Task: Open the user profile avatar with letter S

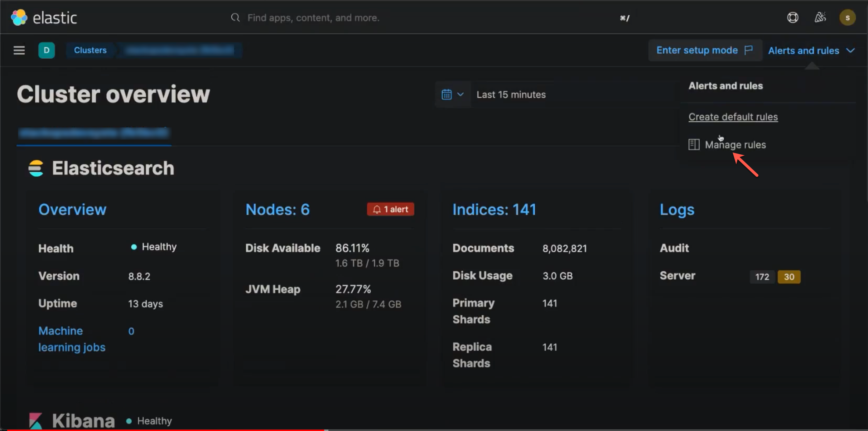Action: pyautogui.click(x=847, y=17)
